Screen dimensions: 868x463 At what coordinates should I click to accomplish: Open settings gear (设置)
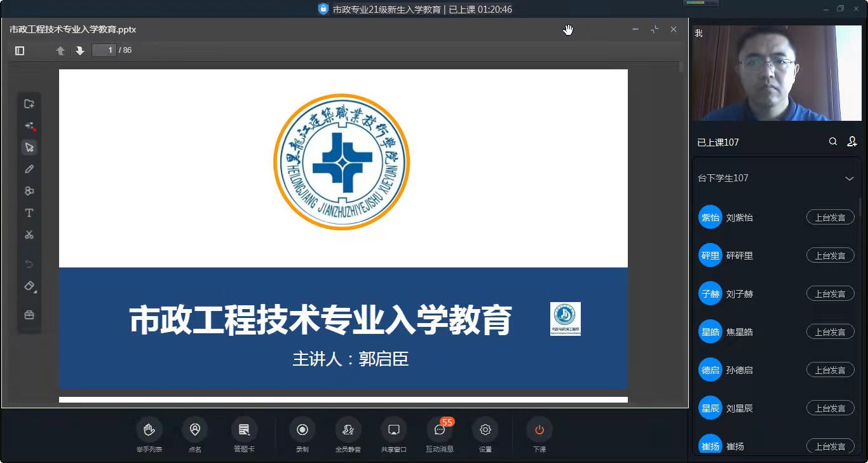485,435
